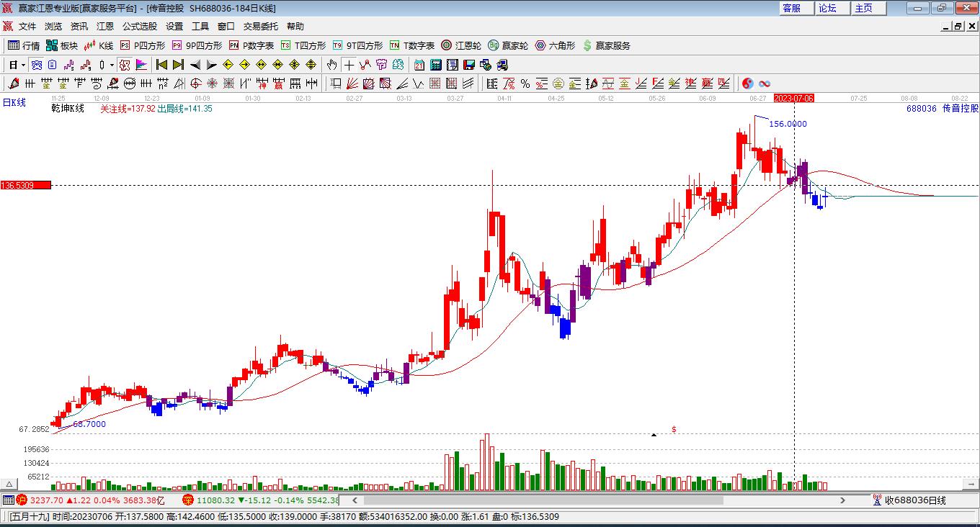Image resolution: width=980 pixels, height=527 pixels.
Task: Open the P数字表 number table
Action: (251, 45)
